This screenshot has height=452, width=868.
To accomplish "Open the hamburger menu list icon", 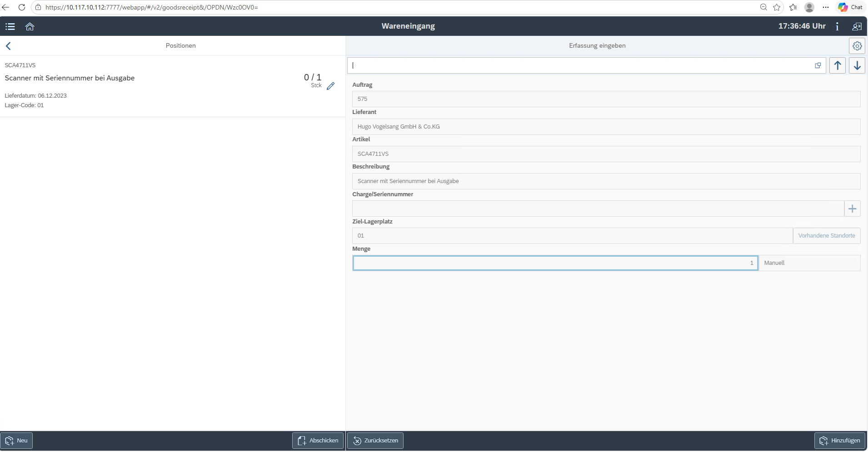I will 10,26.
